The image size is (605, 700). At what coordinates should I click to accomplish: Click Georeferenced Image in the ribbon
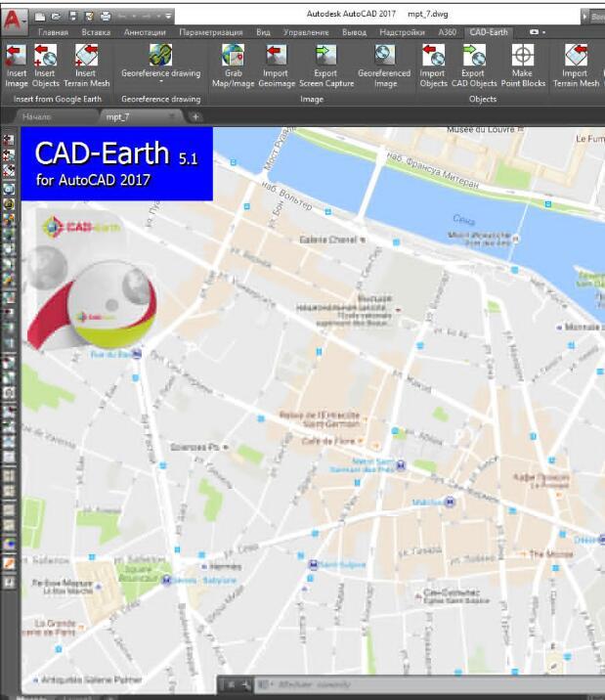(384, 66)
